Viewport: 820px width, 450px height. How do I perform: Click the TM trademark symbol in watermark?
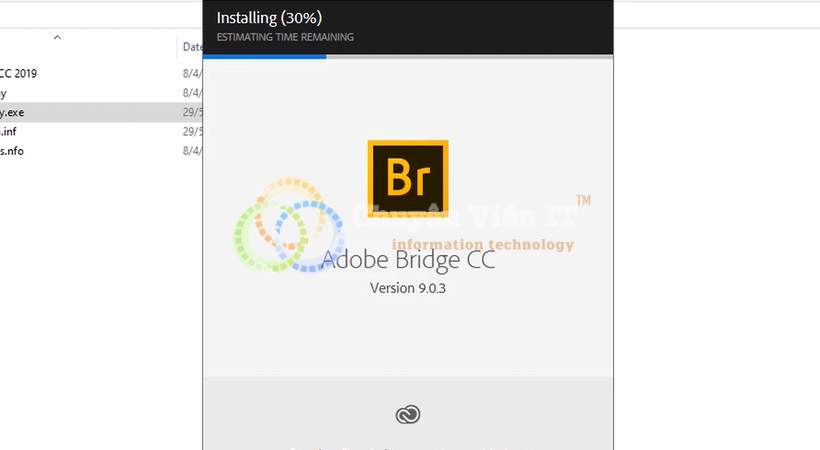[583, 200]
